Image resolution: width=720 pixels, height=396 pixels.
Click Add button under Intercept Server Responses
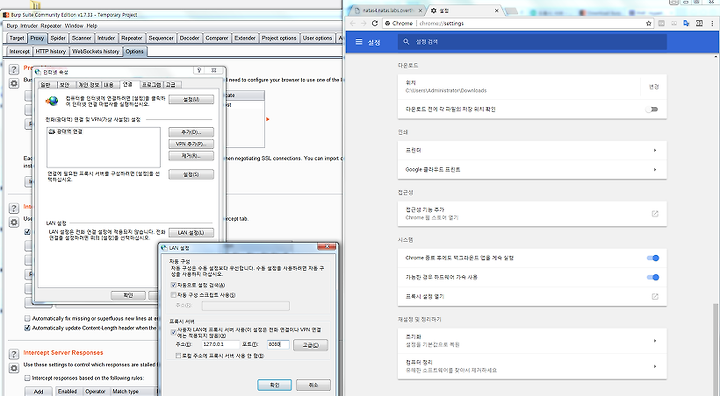39,391
